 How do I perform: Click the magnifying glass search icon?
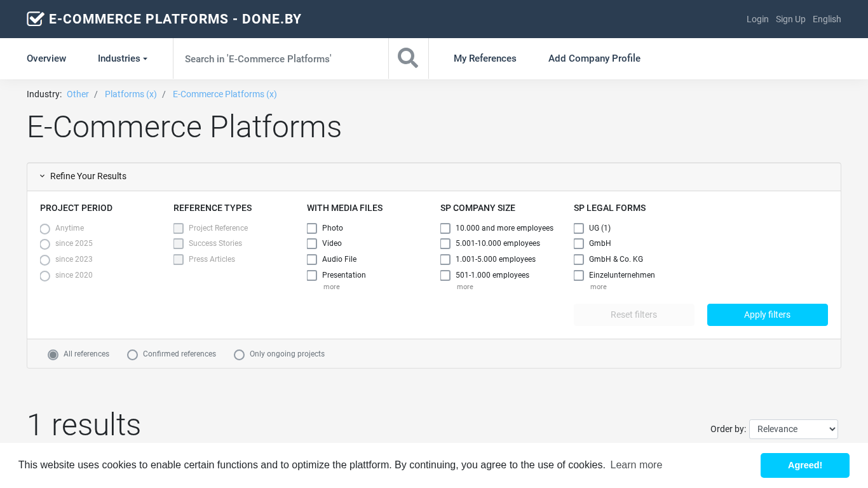pyautogui.click(x=408, y=58)
